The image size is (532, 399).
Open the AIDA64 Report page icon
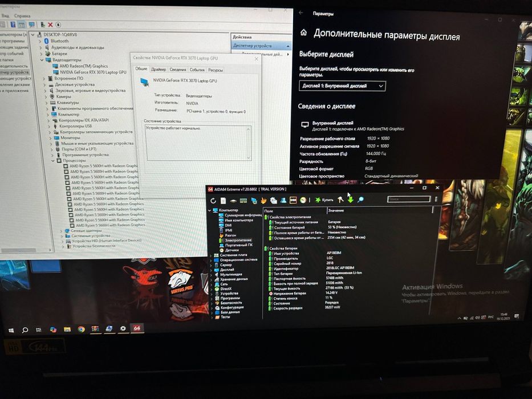pyautogui.click(x=224, y=201)
